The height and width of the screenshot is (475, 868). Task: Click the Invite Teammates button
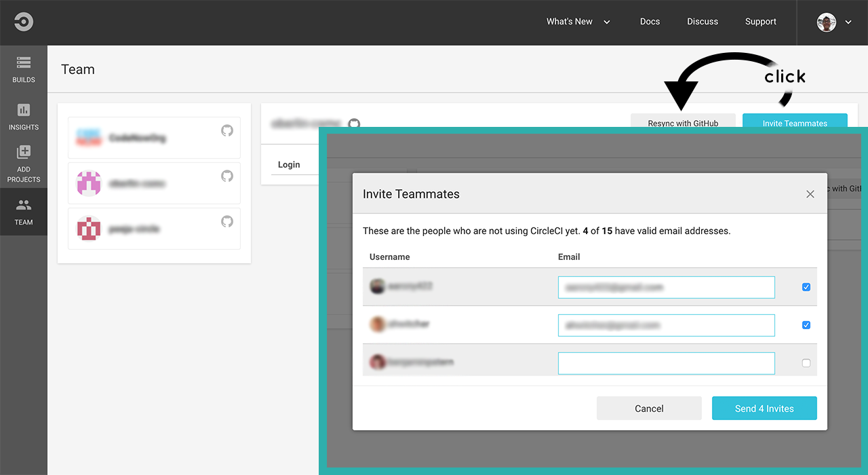[x=795, y=121]
